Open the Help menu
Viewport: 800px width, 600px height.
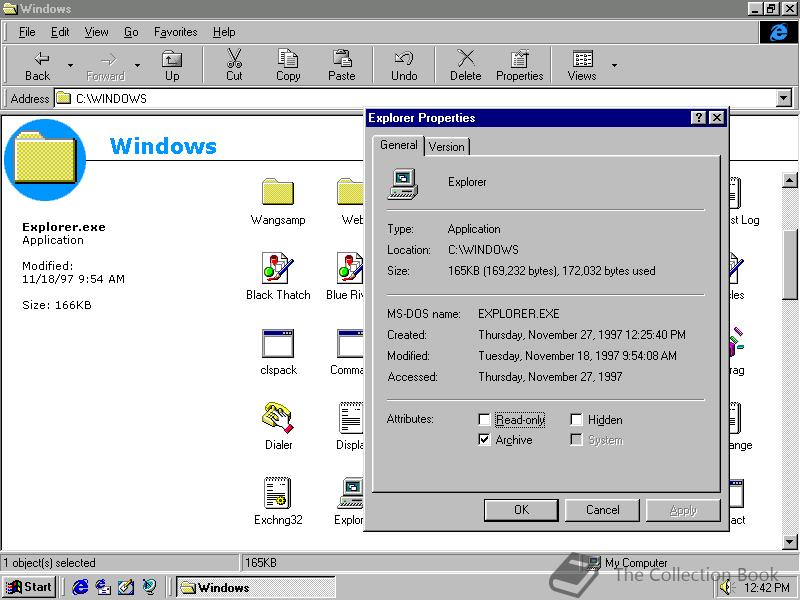pyautogui.click(x=224, y=32)
